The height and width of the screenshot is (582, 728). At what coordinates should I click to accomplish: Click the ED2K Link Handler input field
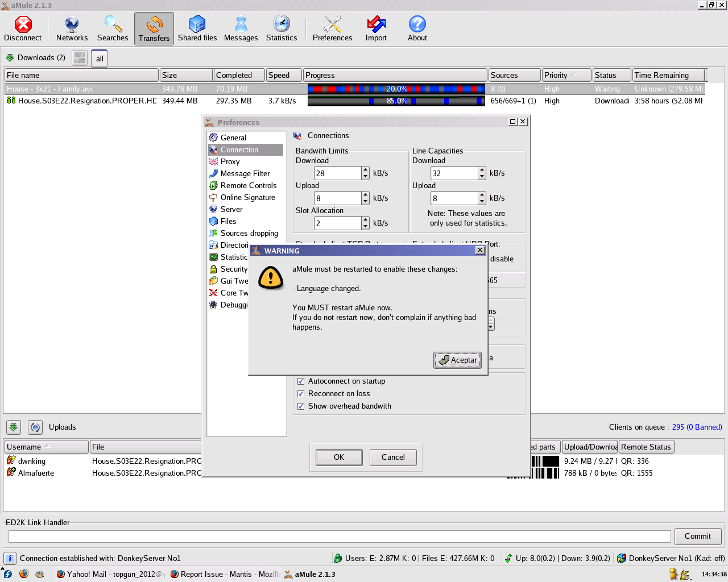click(340, 537)
